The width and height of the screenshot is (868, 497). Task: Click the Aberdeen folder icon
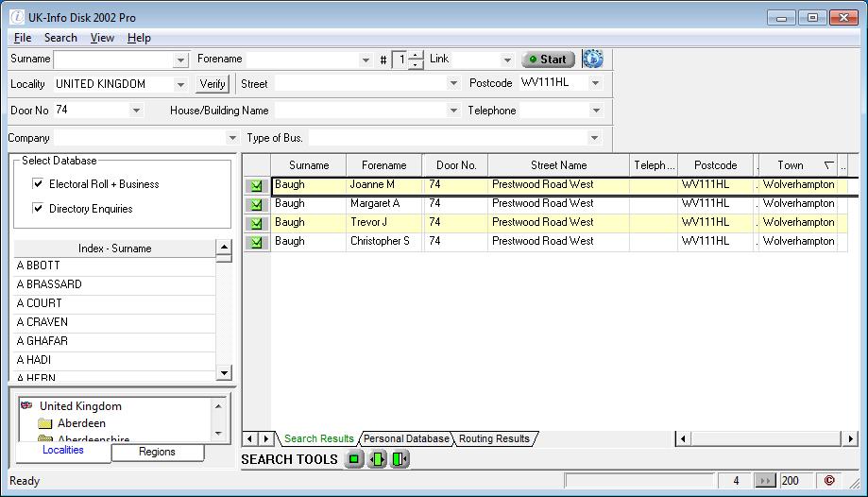(45, 424)
